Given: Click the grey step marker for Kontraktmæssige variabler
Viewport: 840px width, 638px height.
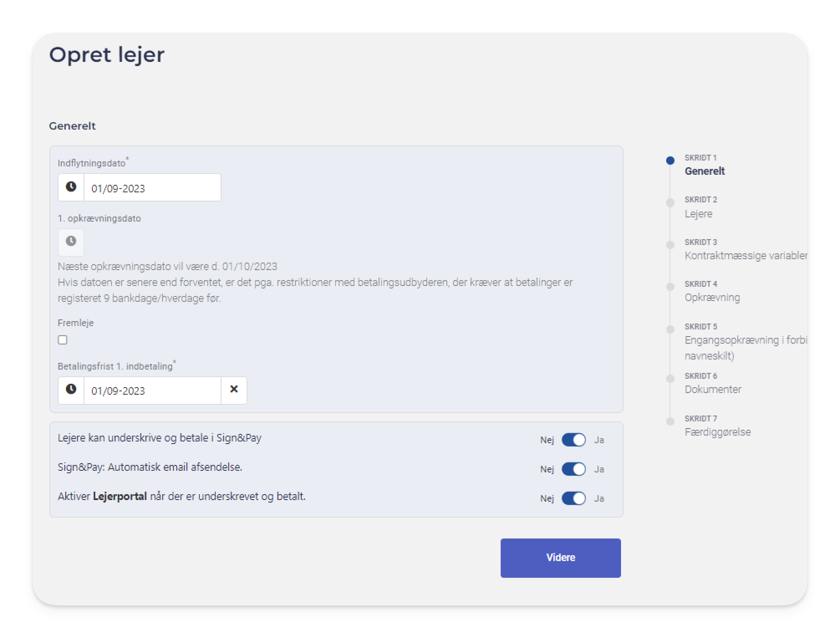Looking at the screenshot, I should [670, 245].
